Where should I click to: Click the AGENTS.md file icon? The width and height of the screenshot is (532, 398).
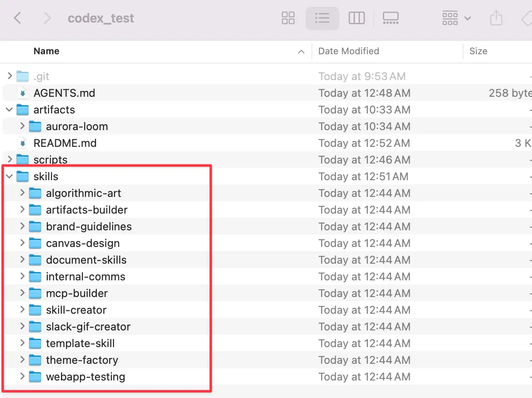click(x=23, y=93)
